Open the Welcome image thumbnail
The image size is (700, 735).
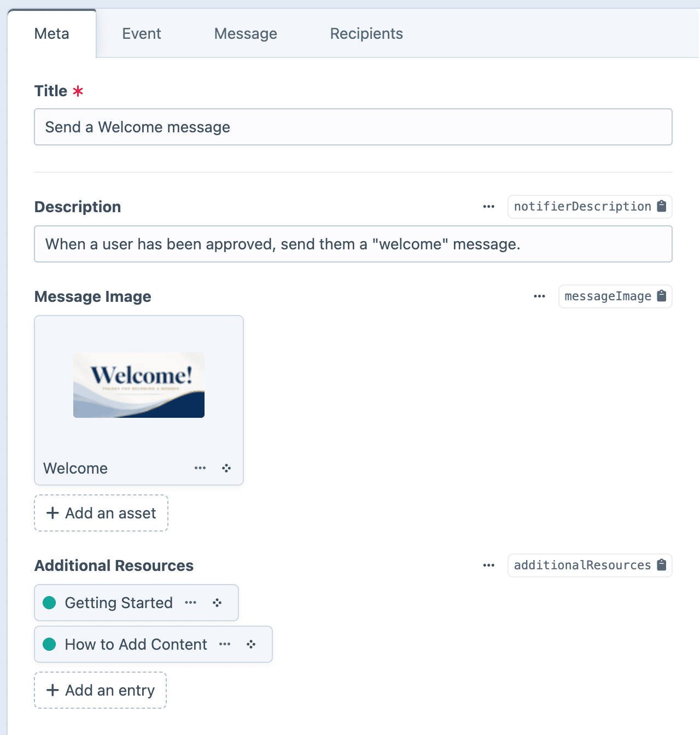click(x=139, y=385)
